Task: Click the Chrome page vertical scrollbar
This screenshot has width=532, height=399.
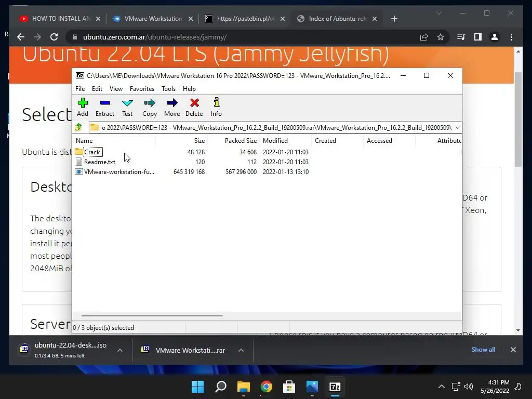Action: (x=518, y=119)
